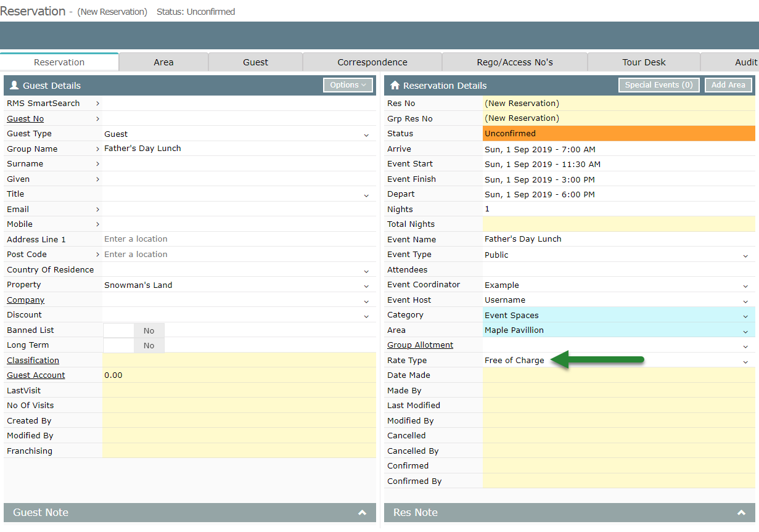Click the Guest Note header
Screen dimensions: 759x532
[x=190, y=513]
